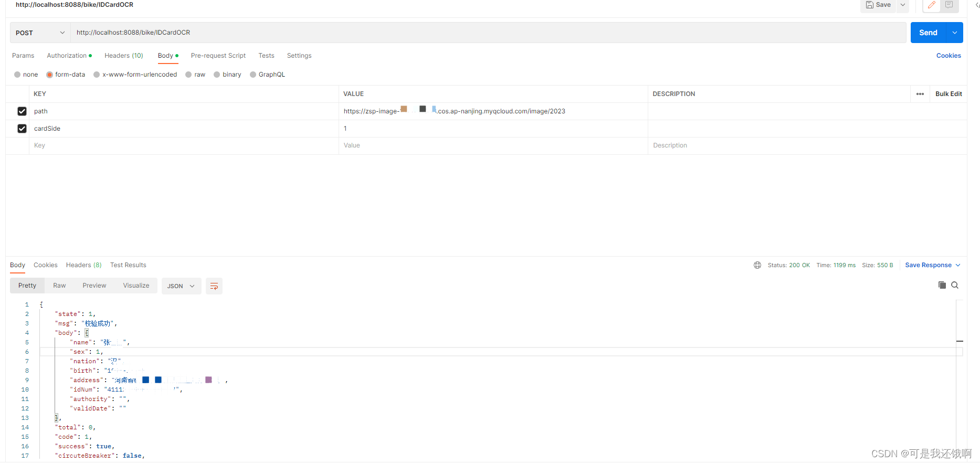Click the empty Description field

pyautogui.click(x=807, y=145)
